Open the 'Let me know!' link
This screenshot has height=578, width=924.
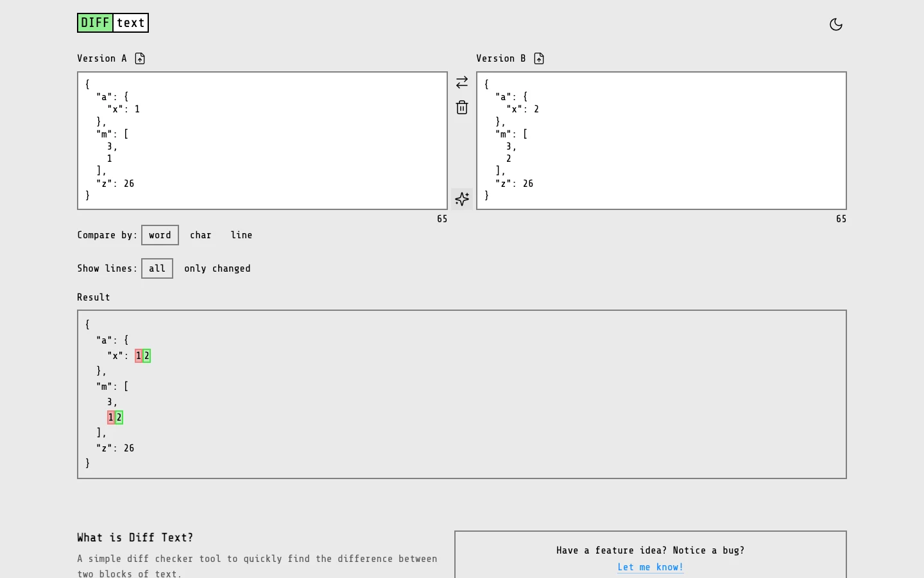pos(651,567)
